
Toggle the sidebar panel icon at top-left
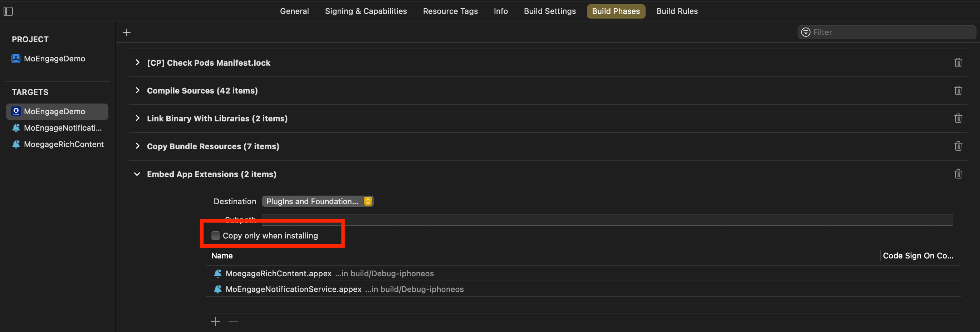coord(8,11)
